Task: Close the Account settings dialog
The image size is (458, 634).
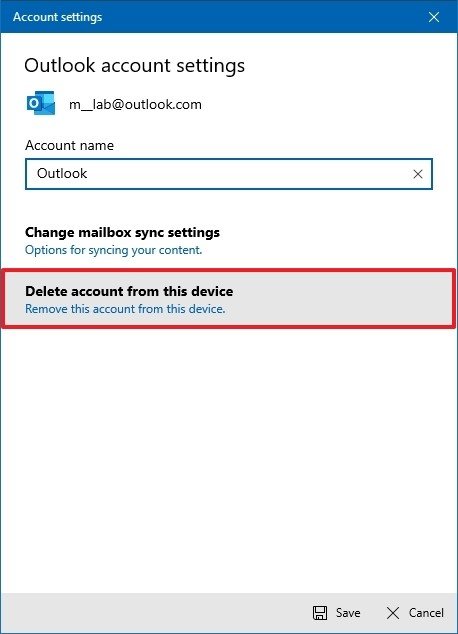Action: [434, 17]
